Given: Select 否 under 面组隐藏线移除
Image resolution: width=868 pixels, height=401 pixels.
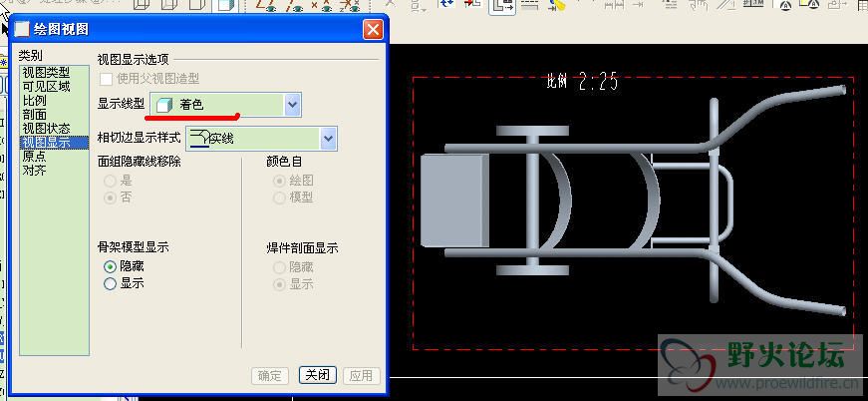Looking at the screenshot, I should point(111,198).
